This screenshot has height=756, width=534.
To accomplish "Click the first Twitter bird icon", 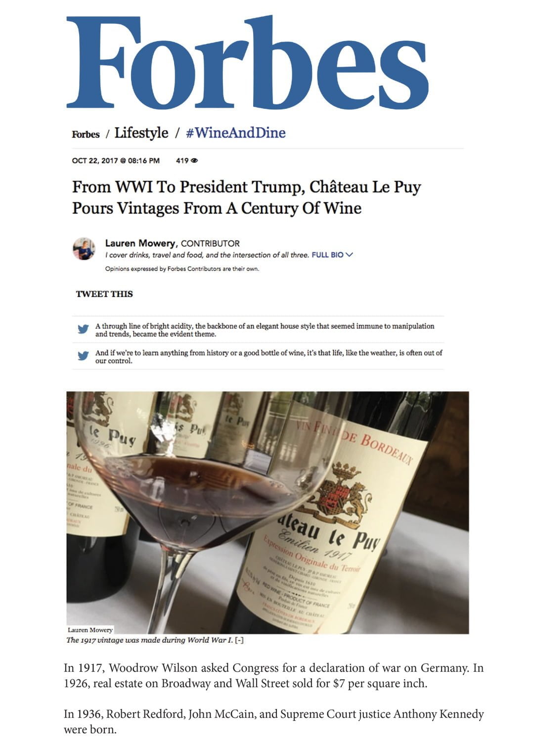I will coord(84,330).
